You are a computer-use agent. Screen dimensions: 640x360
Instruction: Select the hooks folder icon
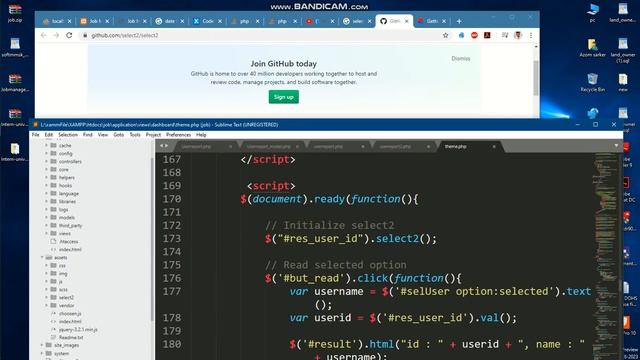click(x=53, y=185)
